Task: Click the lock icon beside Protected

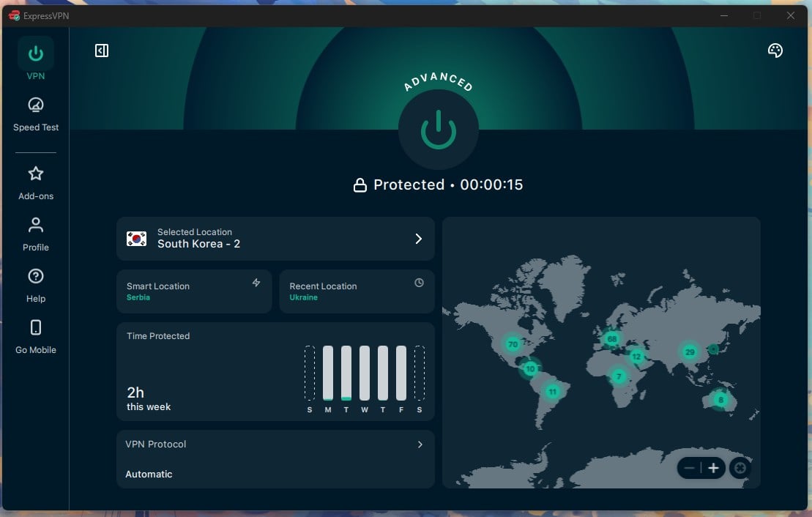Action: coord(360,185)
